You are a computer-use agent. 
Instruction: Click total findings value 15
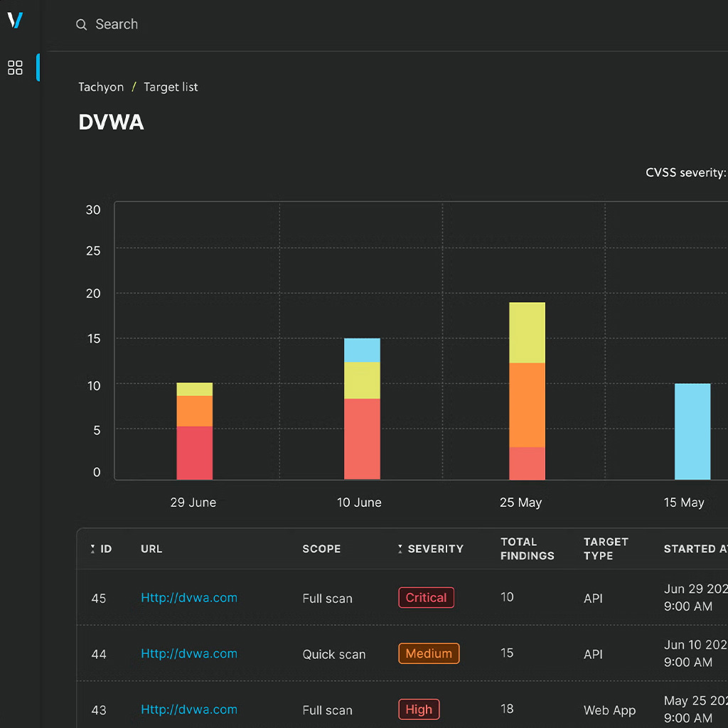507,653
